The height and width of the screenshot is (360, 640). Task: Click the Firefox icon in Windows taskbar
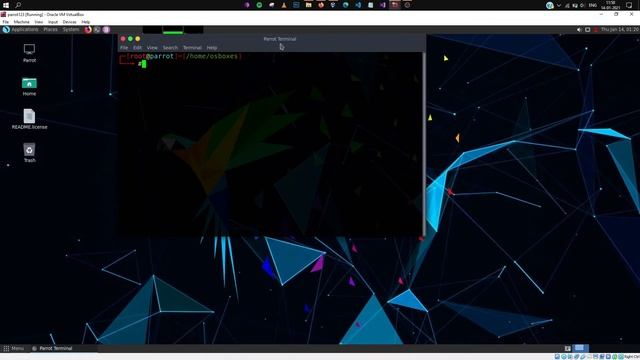pos(321,5)
